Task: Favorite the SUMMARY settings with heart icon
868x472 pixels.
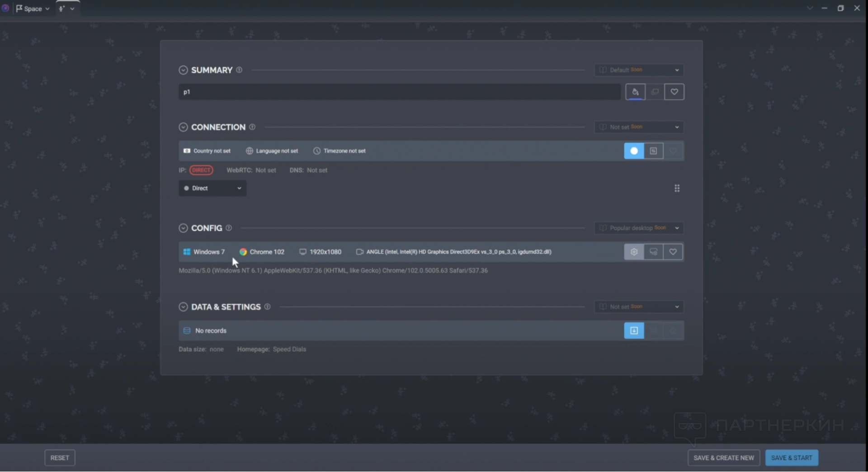Action: coord(674,92)
